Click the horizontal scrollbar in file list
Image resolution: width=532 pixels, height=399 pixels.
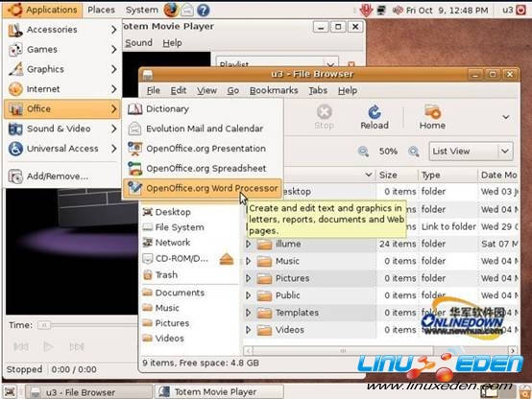(x=344, y=351)
